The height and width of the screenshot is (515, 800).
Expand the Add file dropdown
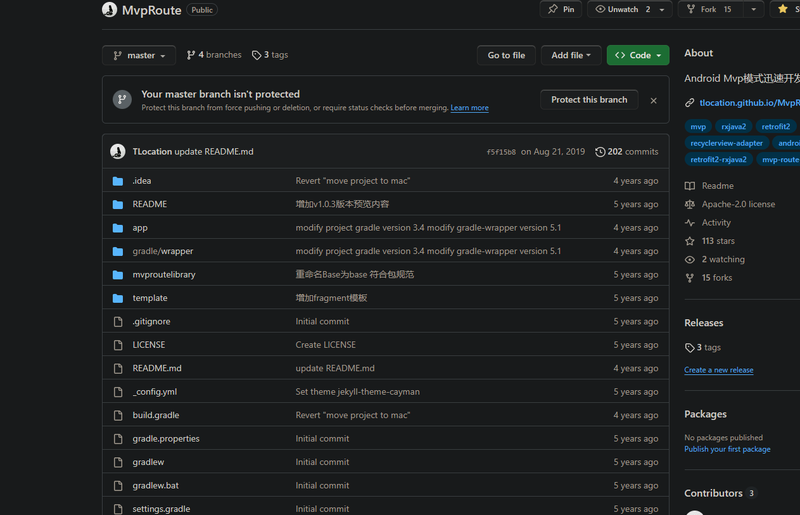(571, 55)
